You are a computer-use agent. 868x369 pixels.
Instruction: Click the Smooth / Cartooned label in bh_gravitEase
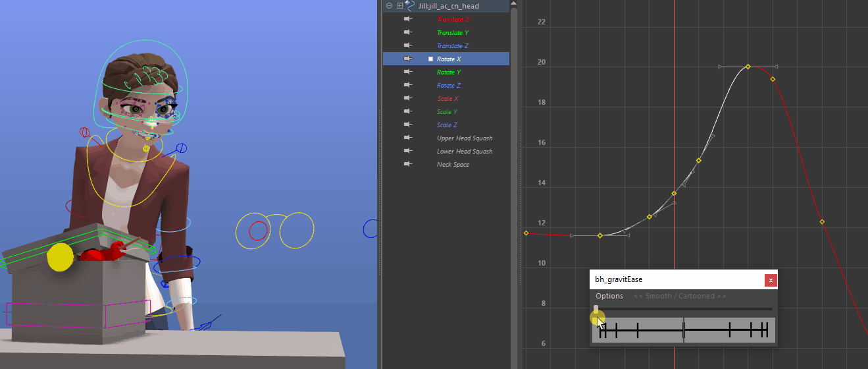(680, 296)
